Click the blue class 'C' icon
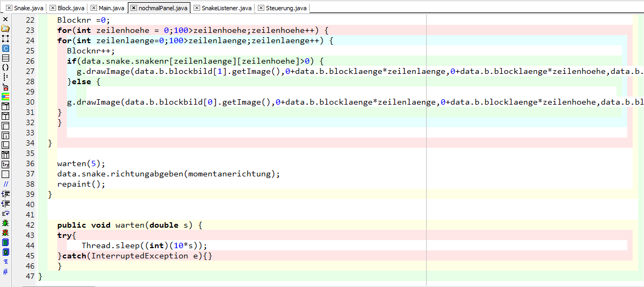644x287 pixels. coord(5,48)
